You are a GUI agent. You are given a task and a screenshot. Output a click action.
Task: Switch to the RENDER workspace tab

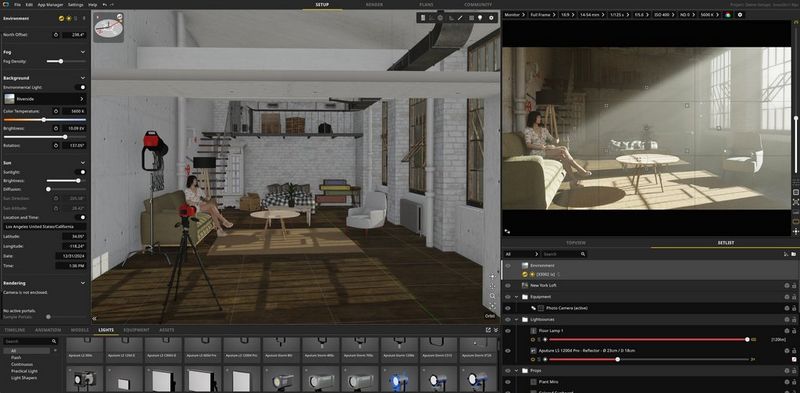click(x=374, y=5)
